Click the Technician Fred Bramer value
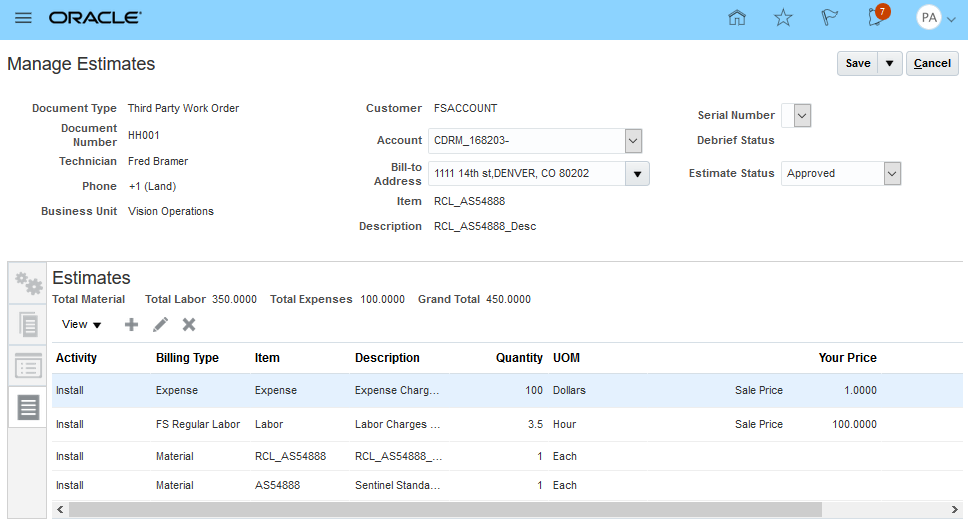Image resolution: width=968 pixels, height=522 pixels. point(158,161)
